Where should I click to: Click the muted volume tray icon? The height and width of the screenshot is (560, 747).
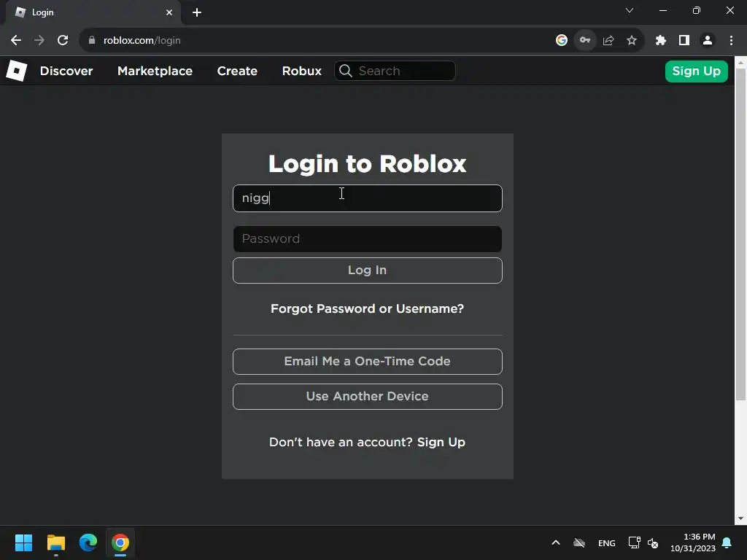point(653,542)
